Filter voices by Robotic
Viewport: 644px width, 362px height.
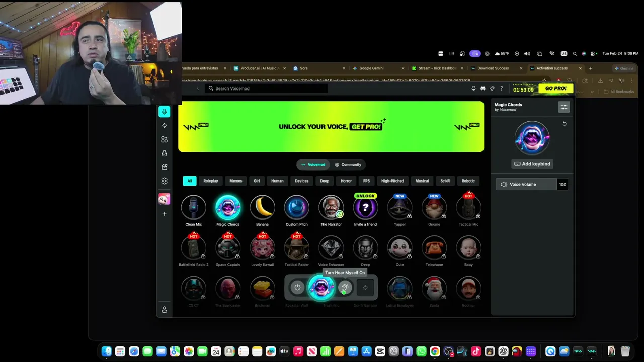click(468, 181)
